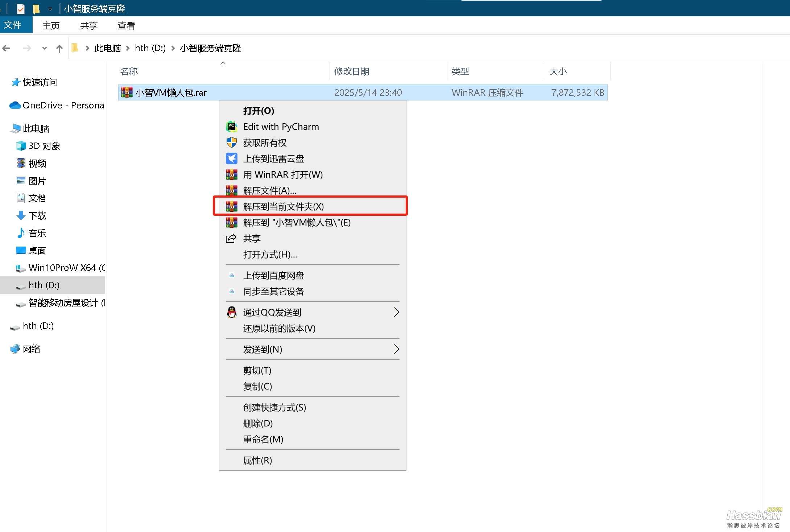Click the new folder icon in title bar
This screenshot has width=790, height=532.
tap(36, 8)
